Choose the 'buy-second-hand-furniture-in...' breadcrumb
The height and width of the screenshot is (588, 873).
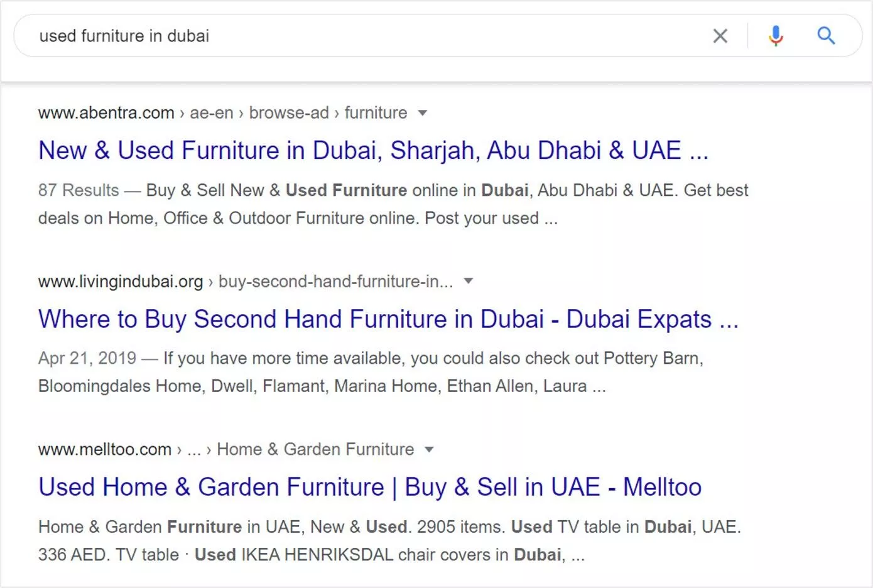click(335, 281)
